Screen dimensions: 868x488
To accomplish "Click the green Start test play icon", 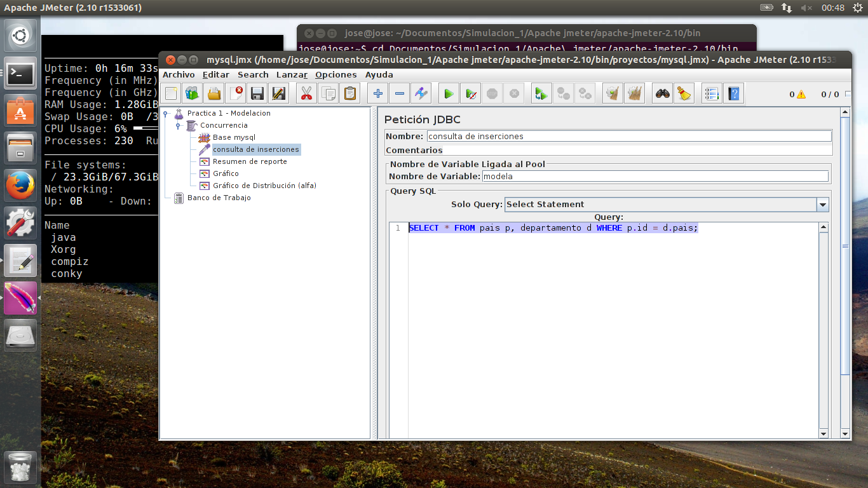I will [449, 94].
